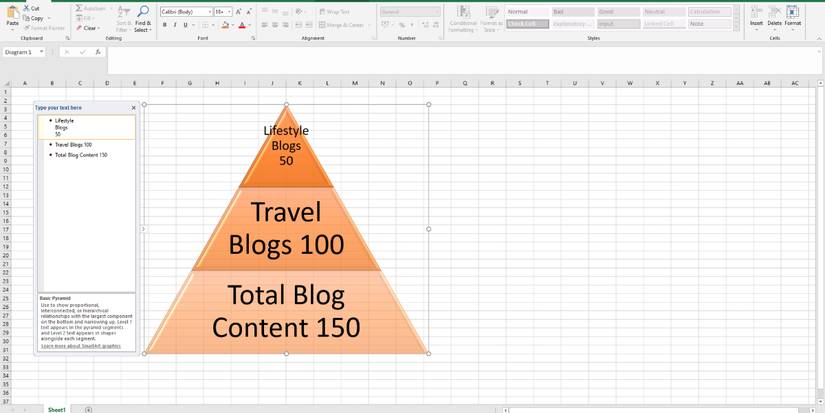Click the AutoSum sigma icon
Viewport: 825px width, 413px height.
[79, 8]
